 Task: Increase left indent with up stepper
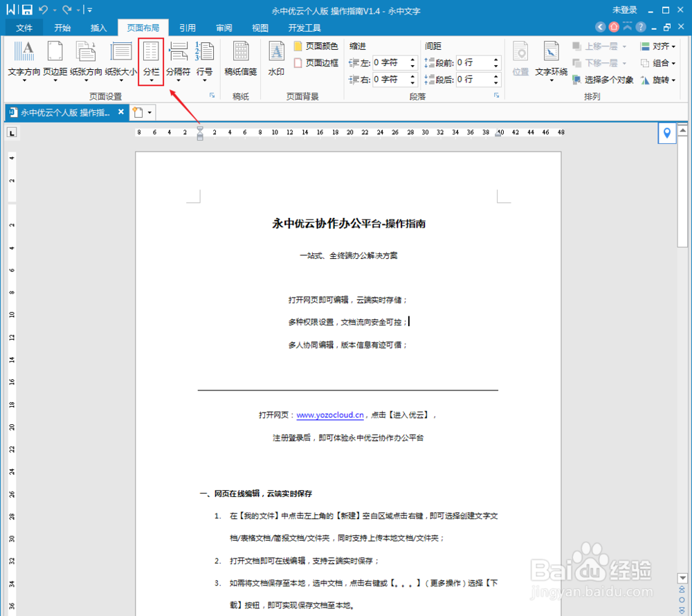click(412, 59)
